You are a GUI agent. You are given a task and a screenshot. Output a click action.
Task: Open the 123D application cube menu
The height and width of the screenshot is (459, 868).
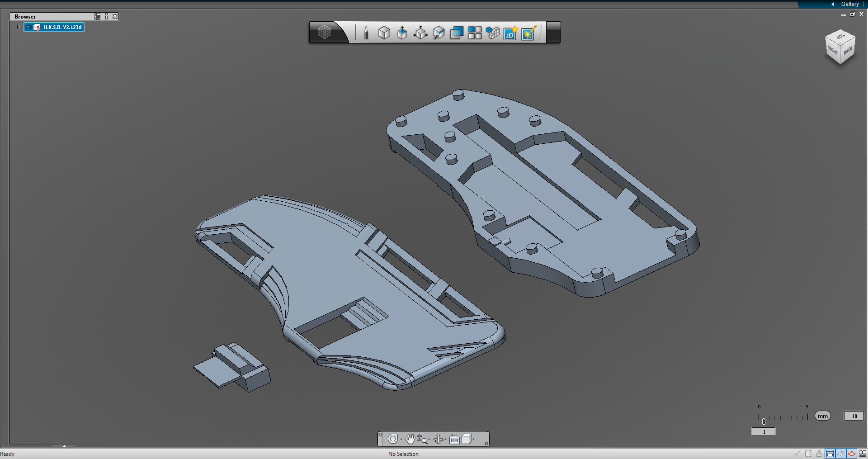coord(325,32)
